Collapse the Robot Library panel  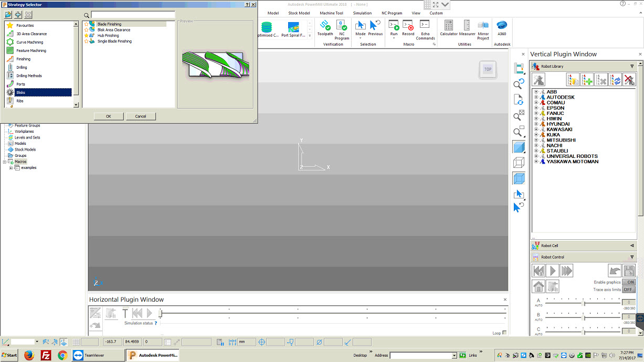[x=632, y=67]
